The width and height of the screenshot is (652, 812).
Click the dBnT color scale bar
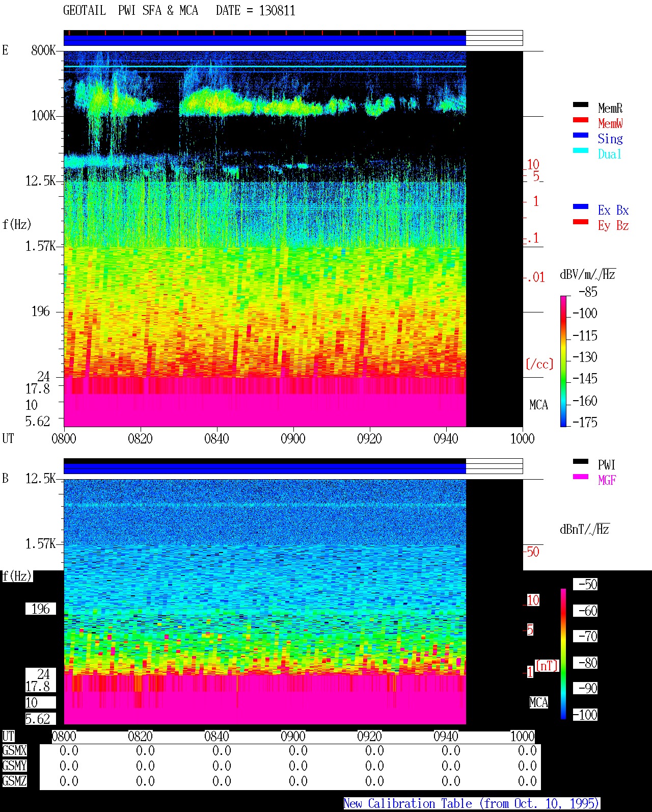pos(563,654)
